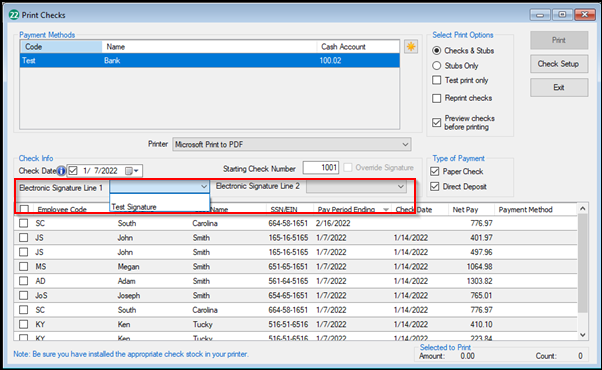Check the row for Megan Smith
Image resolution: width=602 pixels, height=370 pixels.
click(x=23, y=266)
